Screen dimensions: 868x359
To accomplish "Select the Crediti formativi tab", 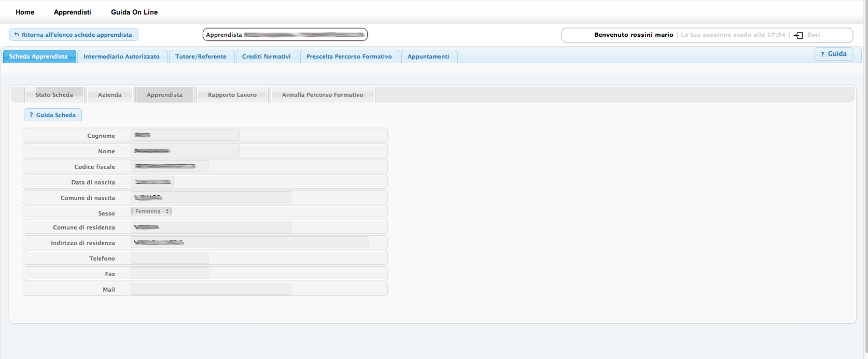I will tap(266, 56).
